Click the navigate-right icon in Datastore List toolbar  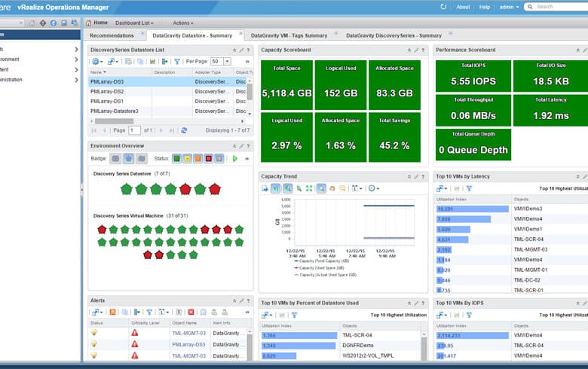coord(164,62)
